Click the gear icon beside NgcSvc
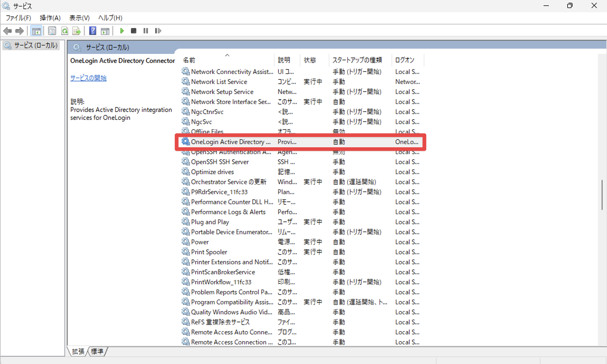 [x=186, y=122]
